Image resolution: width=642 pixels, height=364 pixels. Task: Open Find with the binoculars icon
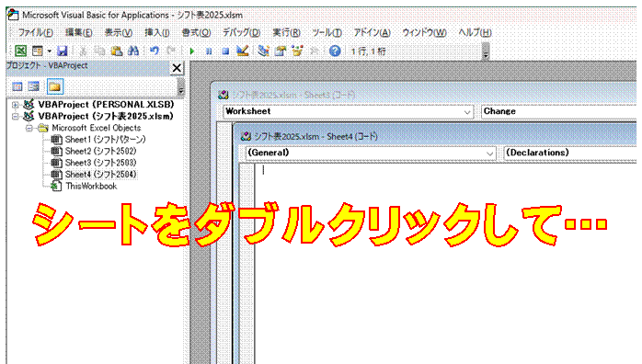coord(133,51)
